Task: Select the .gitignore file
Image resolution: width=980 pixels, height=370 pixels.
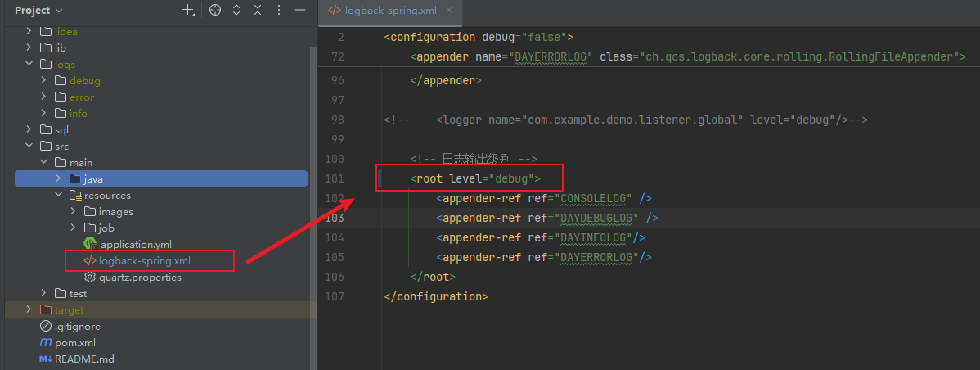Action: pos(78,326)
